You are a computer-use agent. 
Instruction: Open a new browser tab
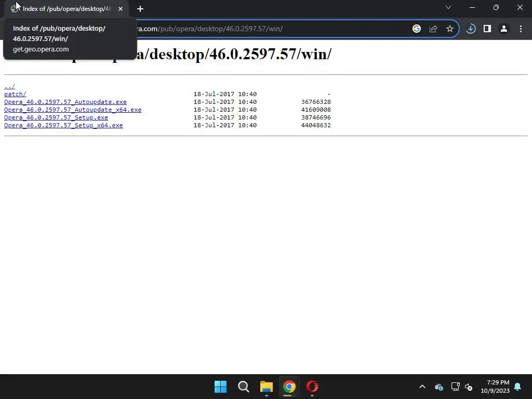click(x=140, y=9)
